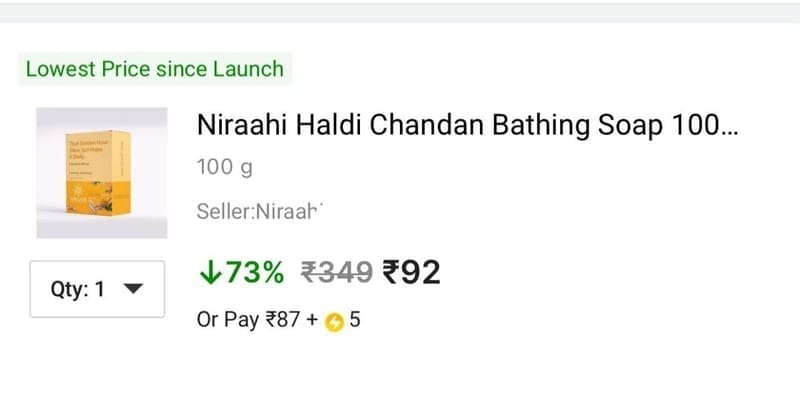Open Niraahi Haldi Chandan Bathing Soap title
The width and height of the screenshot is (800, 393).
click(467, 126)
